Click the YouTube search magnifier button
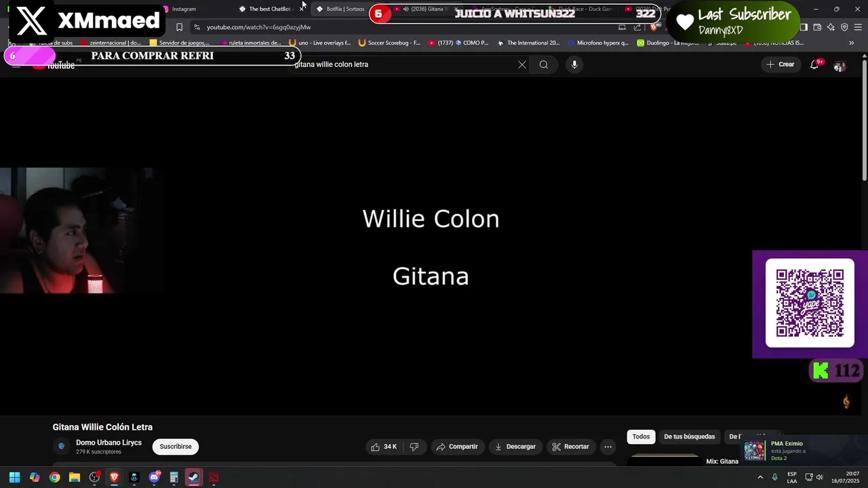Image resolution: width=868 pixels, height=488 pixels. tap(544, 64)
